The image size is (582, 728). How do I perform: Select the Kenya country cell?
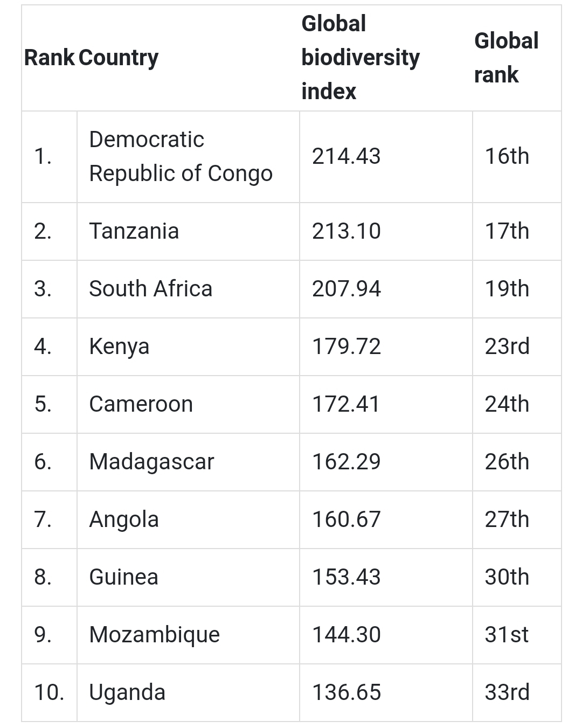click(x=119, y=346)
